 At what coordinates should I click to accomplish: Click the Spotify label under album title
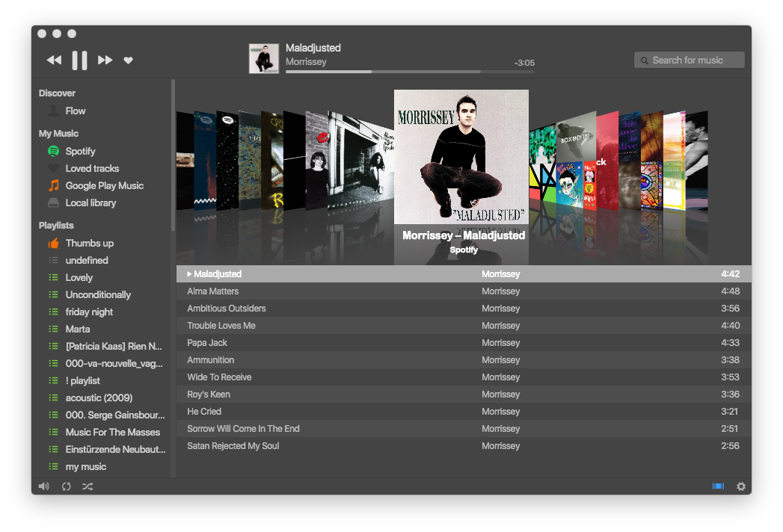464,250
